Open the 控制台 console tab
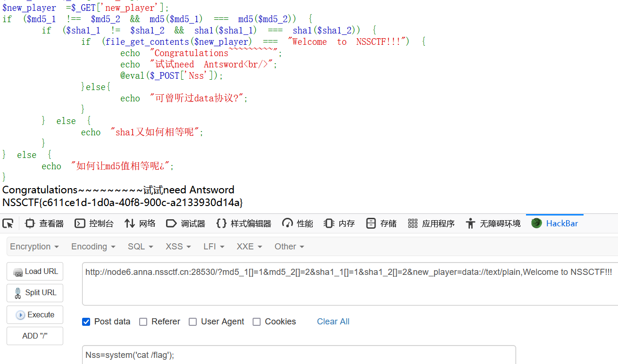618x364 pixels. tap(94, 223)
